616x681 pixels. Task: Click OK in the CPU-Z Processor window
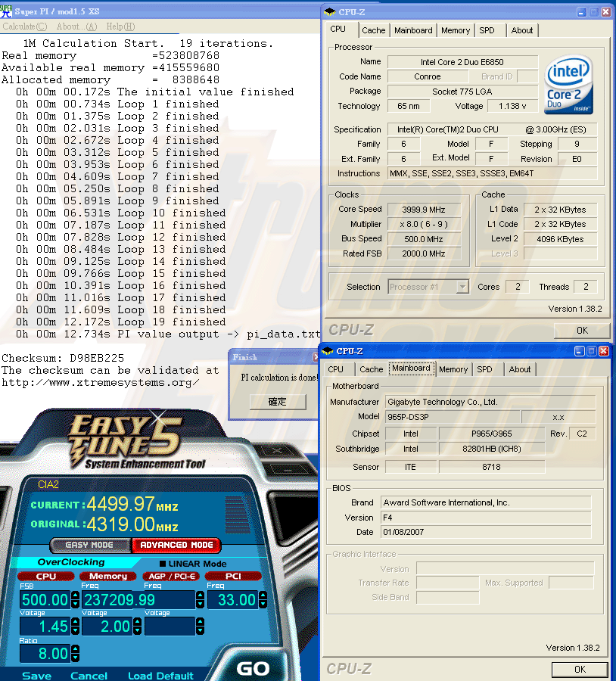tap(582, 331)
